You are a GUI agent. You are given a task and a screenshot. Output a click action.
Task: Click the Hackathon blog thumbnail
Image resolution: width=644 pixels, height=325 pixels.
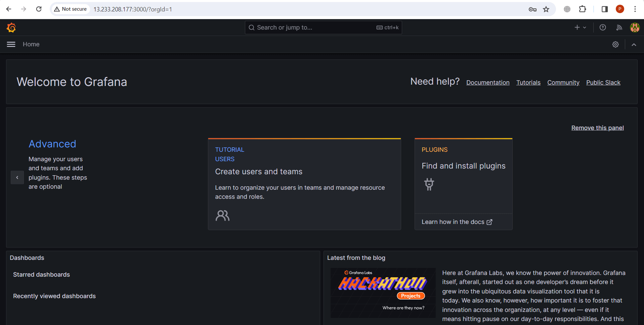pyautogui.click(x=383, y=293)
